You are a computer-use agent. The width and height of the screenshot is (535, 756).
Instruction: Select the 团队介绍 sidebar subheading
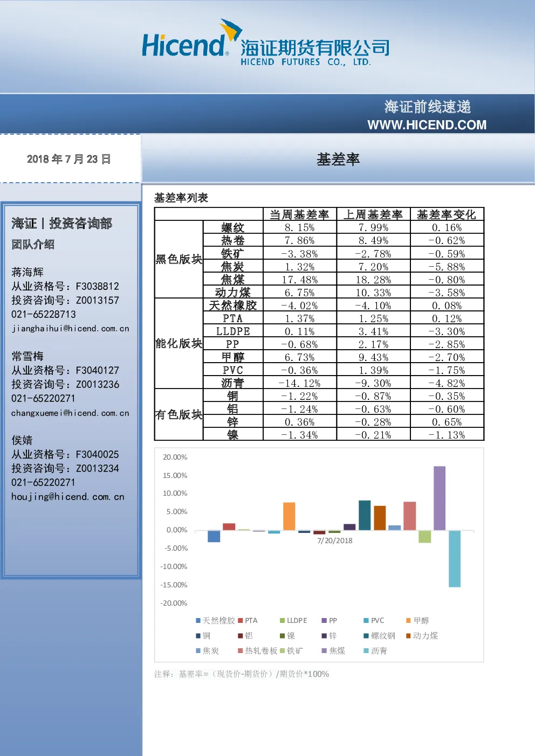(x=33, y=245)
